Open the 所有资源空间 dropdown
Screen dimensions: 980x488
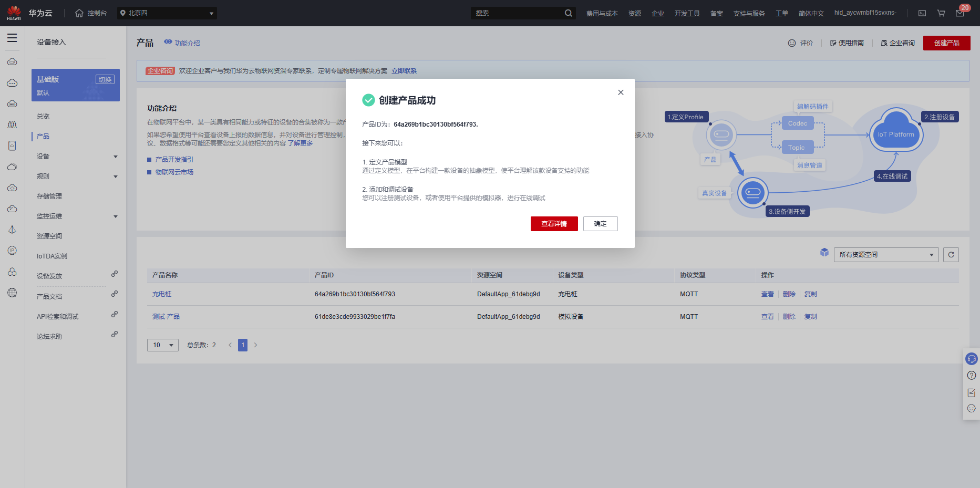[x=886, y=255]
